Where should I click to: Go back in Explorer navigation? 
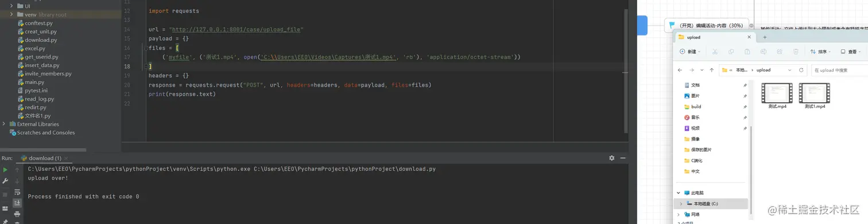[x=680, y=70]
